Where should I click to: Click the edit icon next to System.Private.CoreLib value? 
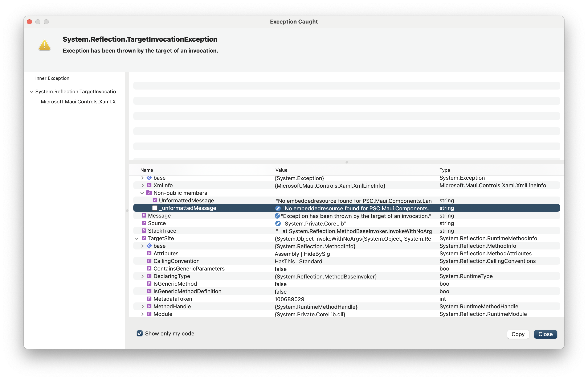click(x=278, y=224)
